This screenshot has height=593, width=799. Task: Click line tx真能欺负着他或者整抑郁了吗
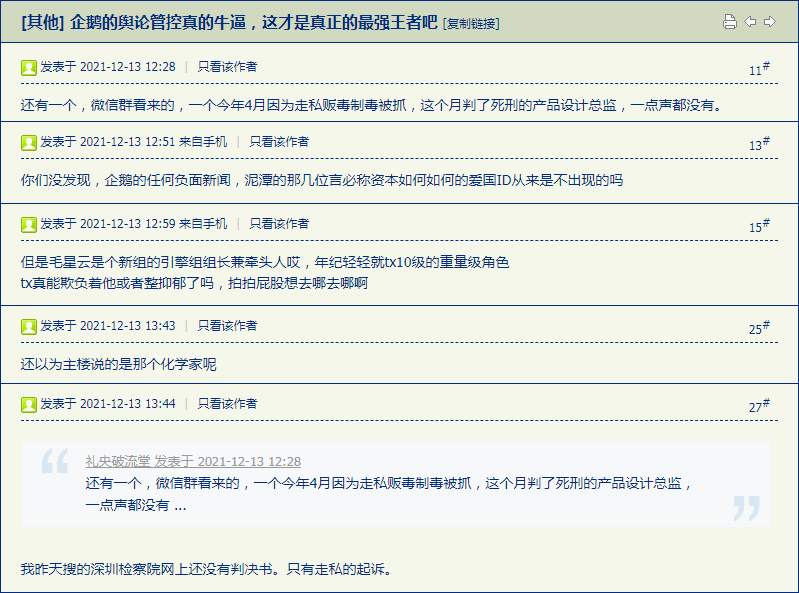click(194, 283)
